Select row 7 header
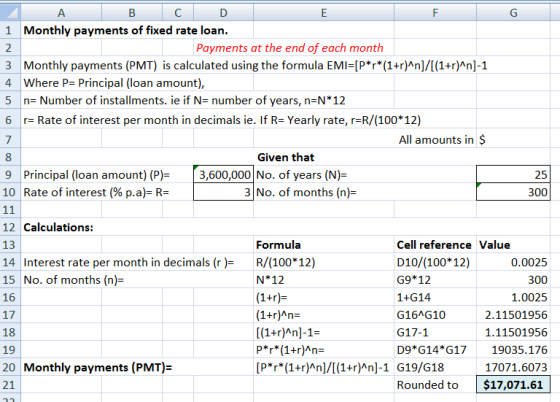This screenshot has height=402, width=560. (x=10, y=139)
